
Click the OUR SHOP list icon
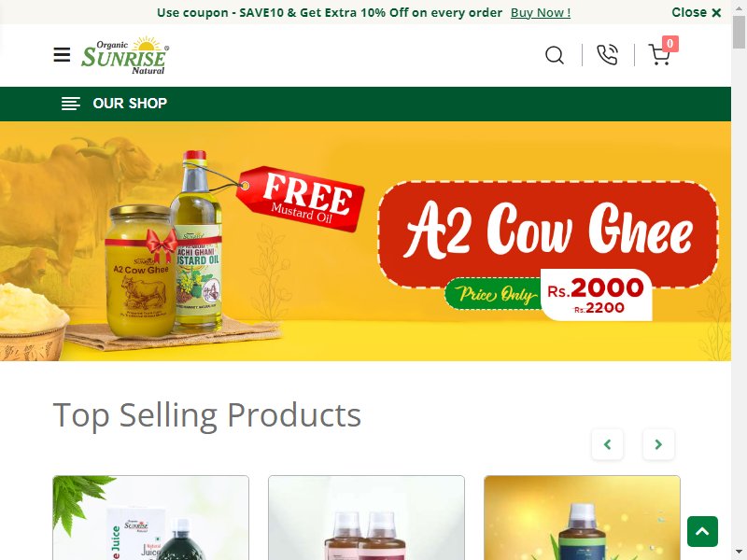[x=71, y=104]
